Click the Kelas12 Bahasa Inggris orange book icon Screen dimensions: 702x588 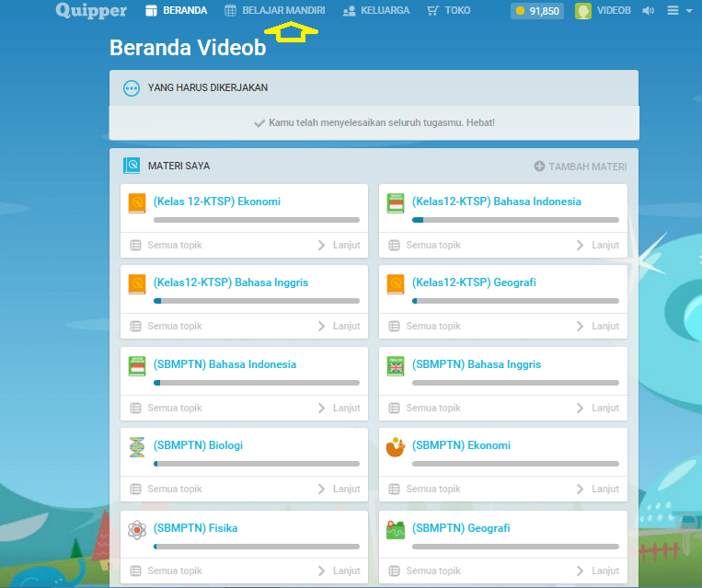[x=137, y=284]
